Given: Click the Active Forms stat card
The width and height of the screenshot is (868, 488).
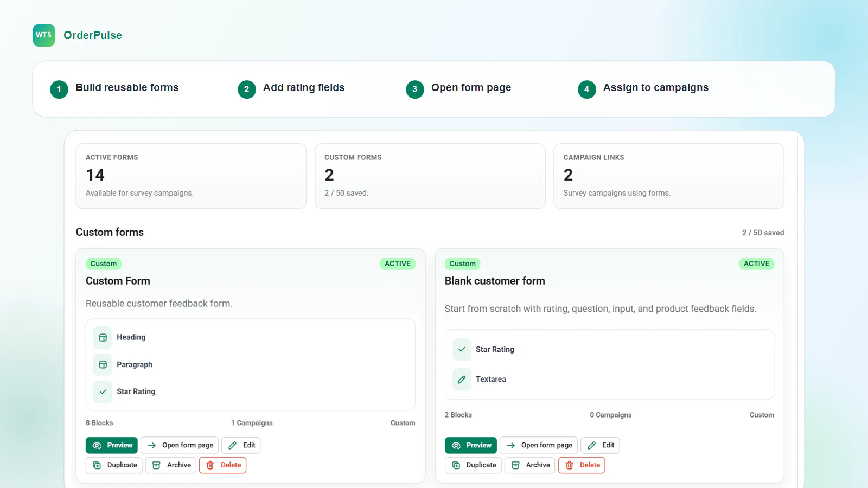Looking at the screenshot, I should 191,176.
